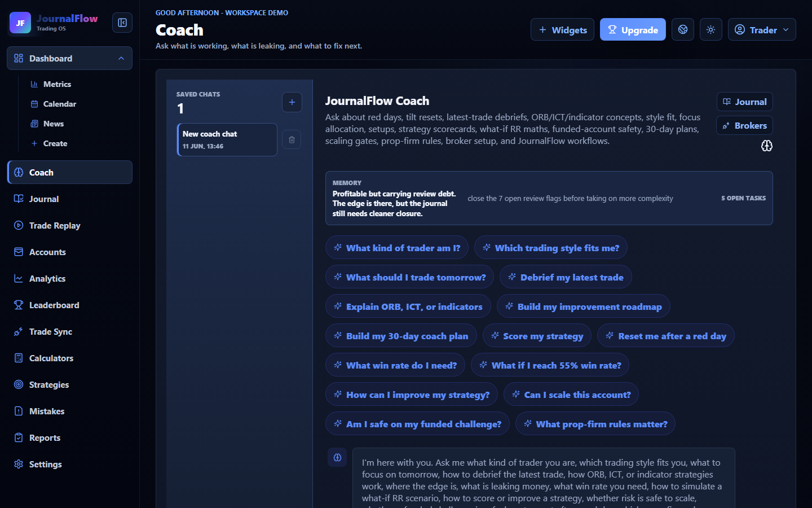812x508 pixels.
Task: Open News under Dashboard
Action: [54, 124]
